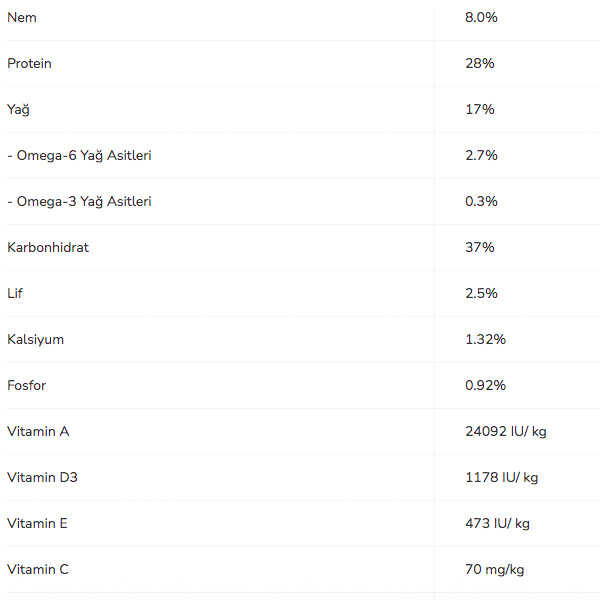
Task: Click the 473 IU/kg Vitamin E value
Action: [497, 524]
